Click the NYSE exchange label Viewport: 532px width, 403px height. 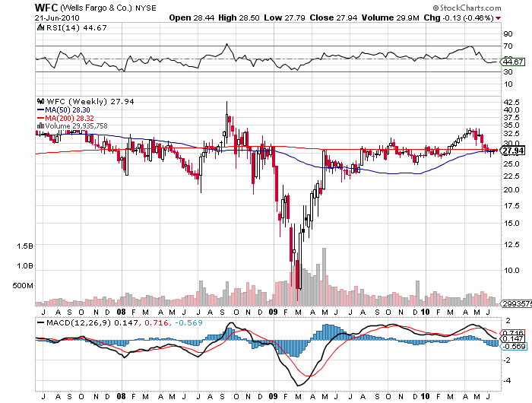(146, 8)
